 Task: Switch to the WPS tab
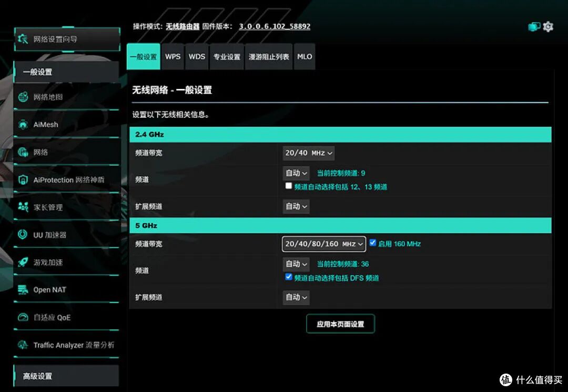pyautogui.click(x=173, y=56)
